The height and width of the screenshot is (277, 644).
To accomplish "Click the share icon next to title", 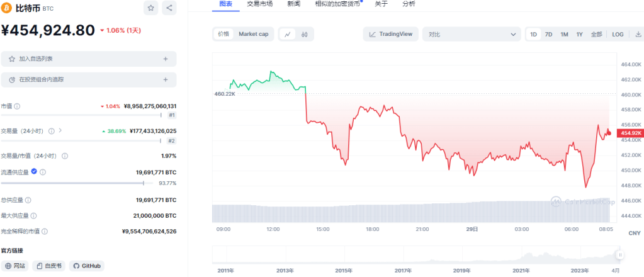I will point(169,8).
